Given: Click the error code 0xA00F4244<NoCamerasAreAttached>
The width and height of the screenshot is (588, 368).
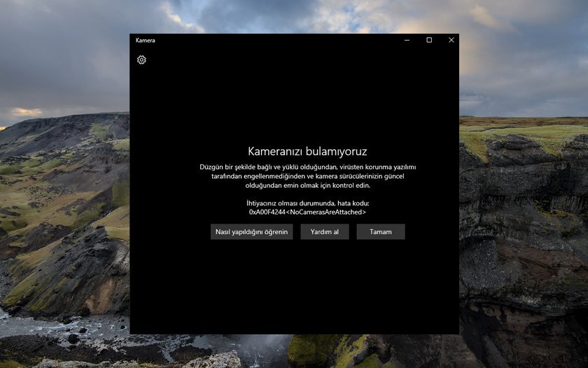Looking at the screenshot, I should [x=307, y=212].
